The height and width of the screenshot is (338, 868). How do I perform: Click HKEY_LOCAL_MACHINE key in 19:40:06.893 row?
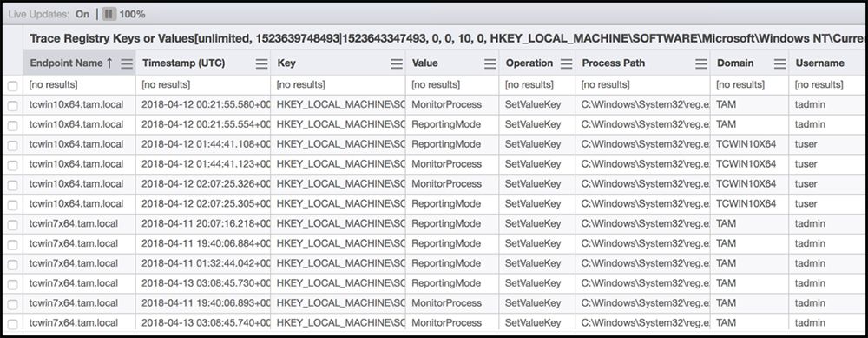[x=341, y=303]
